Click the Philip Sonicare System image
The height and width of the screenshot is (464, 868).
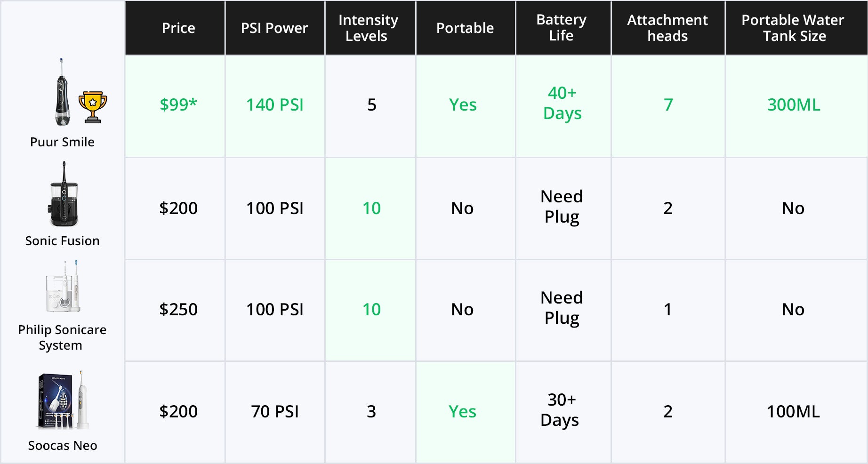pos(64,287)
